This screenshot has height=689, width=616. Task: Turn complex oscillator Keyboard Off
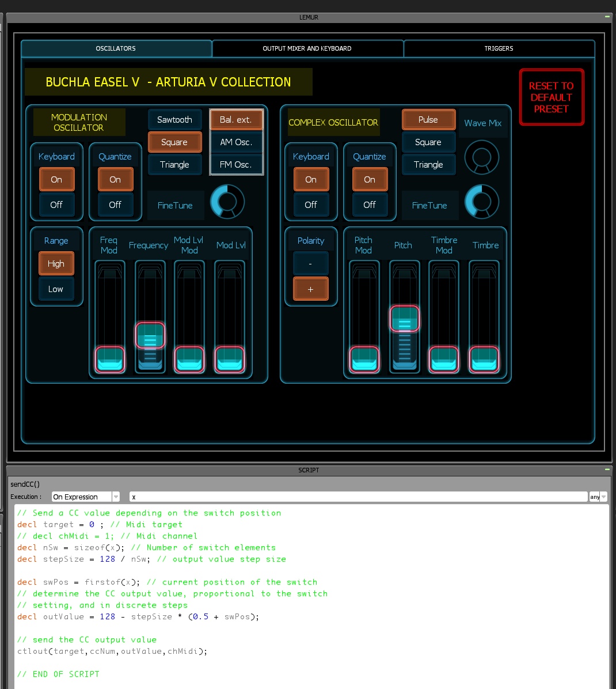(311, 205)
